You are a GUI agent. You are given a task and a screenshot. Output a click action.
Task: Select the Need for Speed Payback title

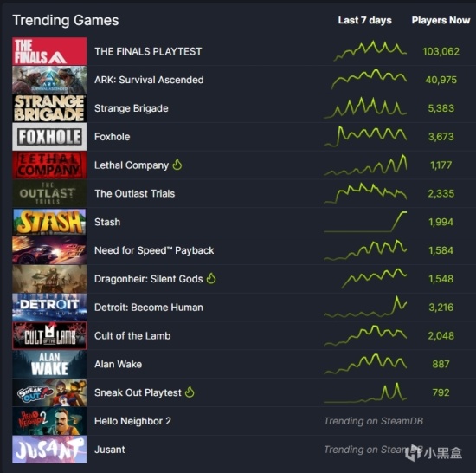click(x=154, y=250)
